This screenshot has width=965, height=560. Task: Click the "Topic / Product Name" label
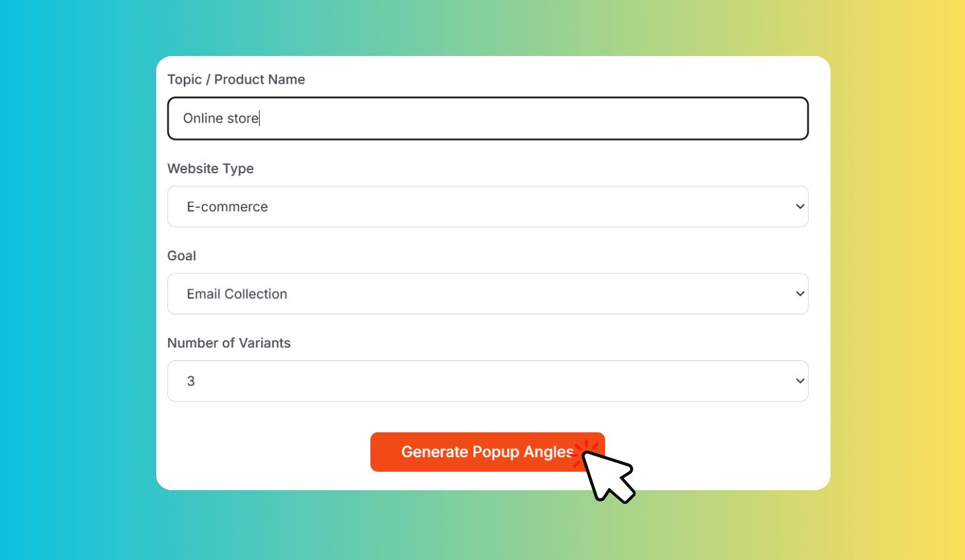pos(236,80)
